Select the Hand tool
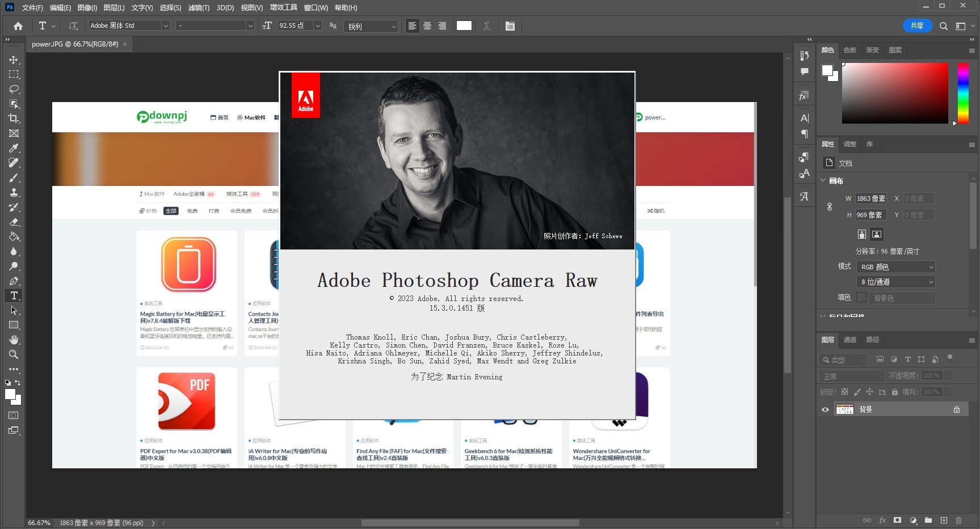Image resolution: width=980 pixels, height=529 pixels. [14, 340]
